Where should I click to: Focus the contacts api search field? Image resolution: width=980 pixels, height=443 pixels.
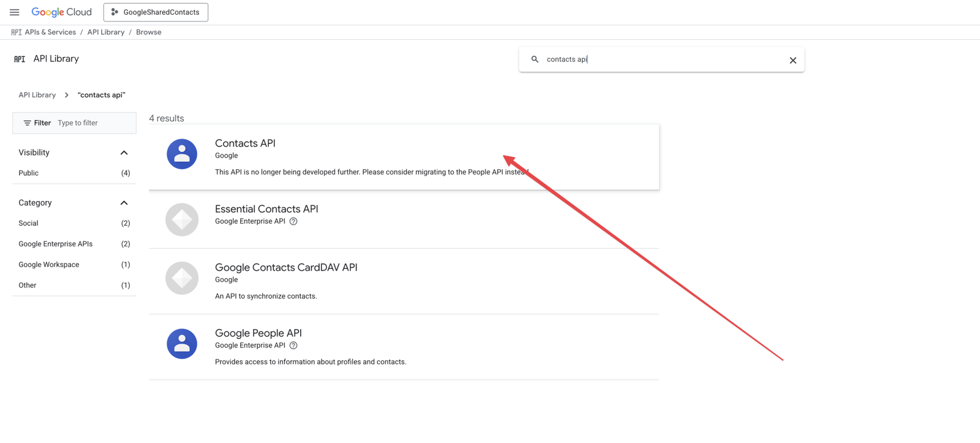click(661, 59)
